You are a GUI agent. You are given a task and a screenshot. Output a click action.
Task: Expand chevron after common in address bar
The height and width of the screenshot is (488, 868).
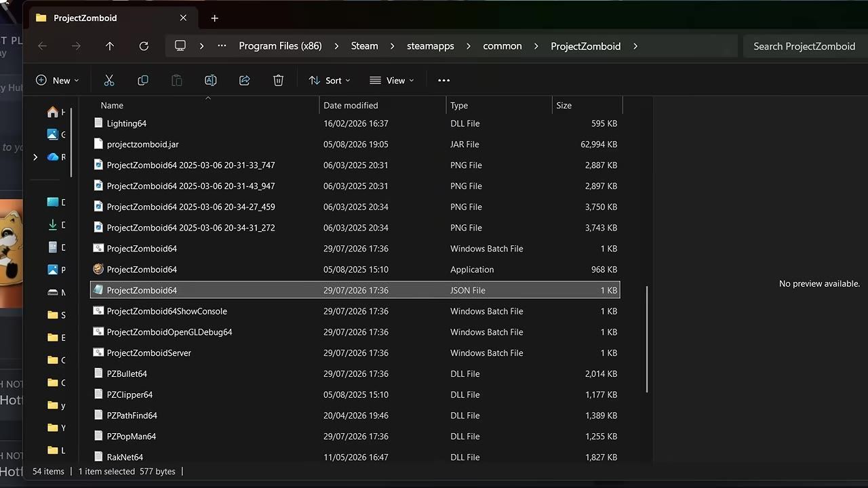coord(536,46)
